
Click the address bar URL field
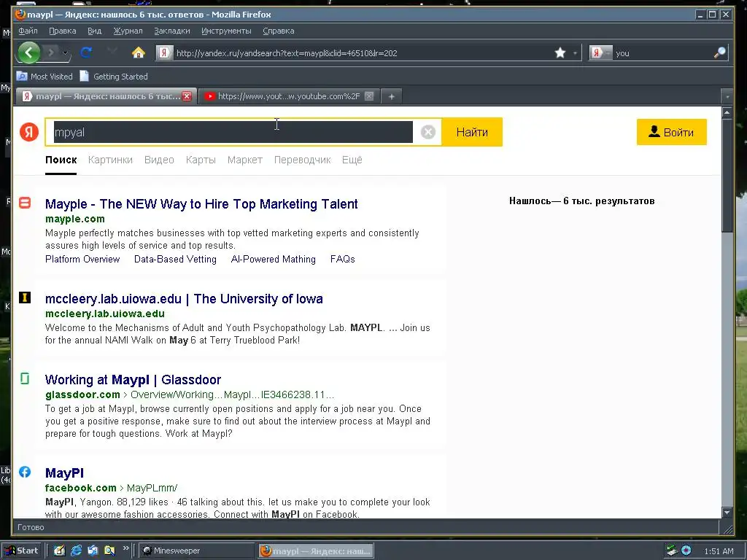point(362,52)
